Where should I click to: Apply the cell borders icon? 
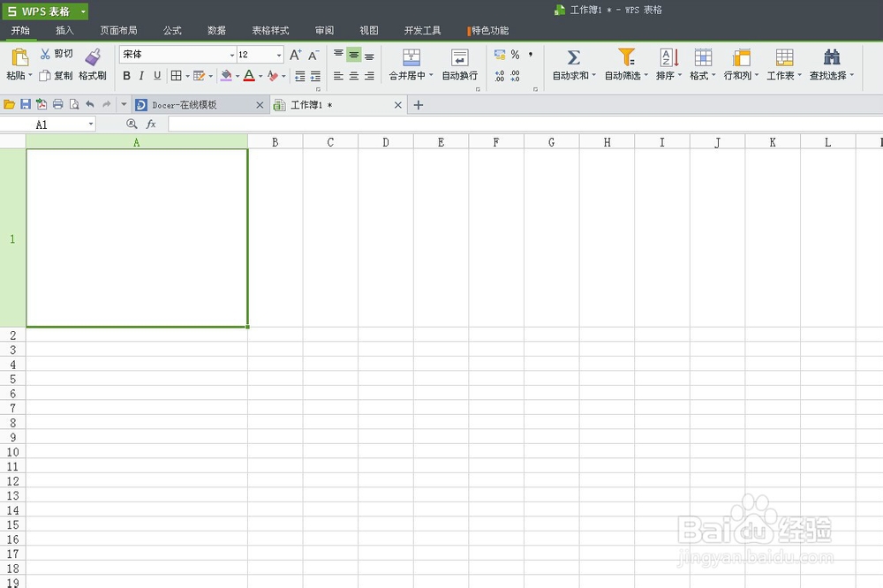[x=177, y=75]
